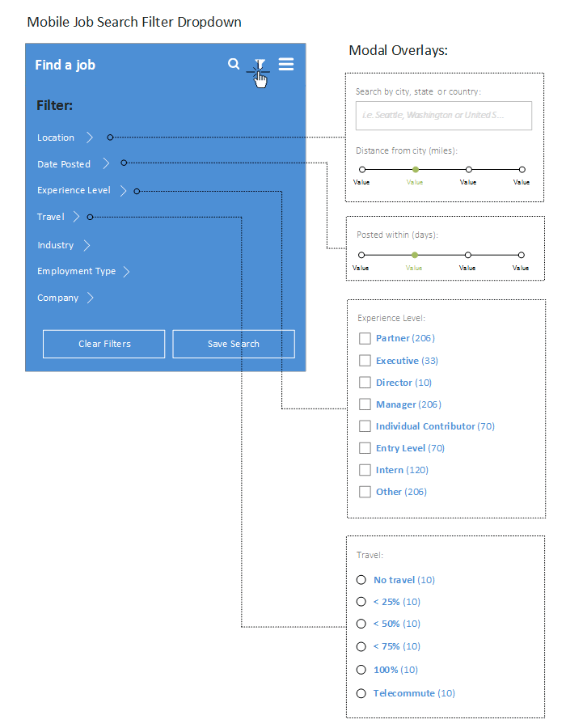Select the Company filter row
Screen dimensions: 566x728
65,298
